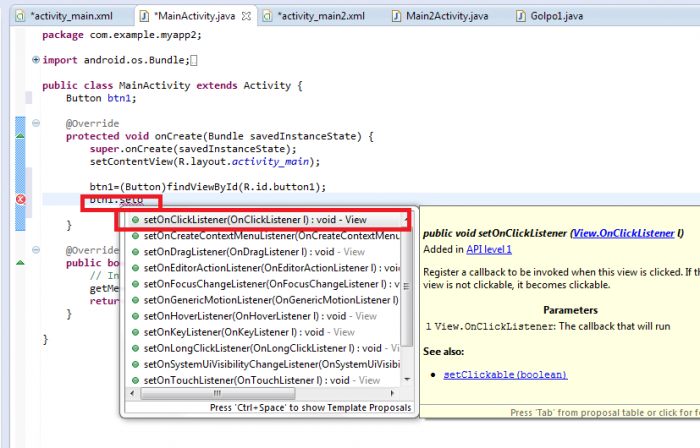Click the MainActivity class name in code
700x448 pixels.
(154, 85)
